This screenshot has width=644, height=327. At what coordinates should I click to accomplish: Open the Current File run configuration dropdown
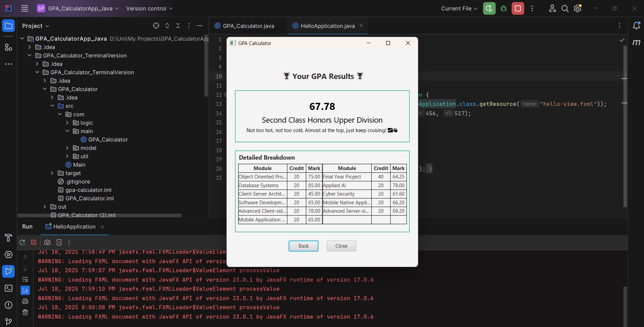(459, 8)
